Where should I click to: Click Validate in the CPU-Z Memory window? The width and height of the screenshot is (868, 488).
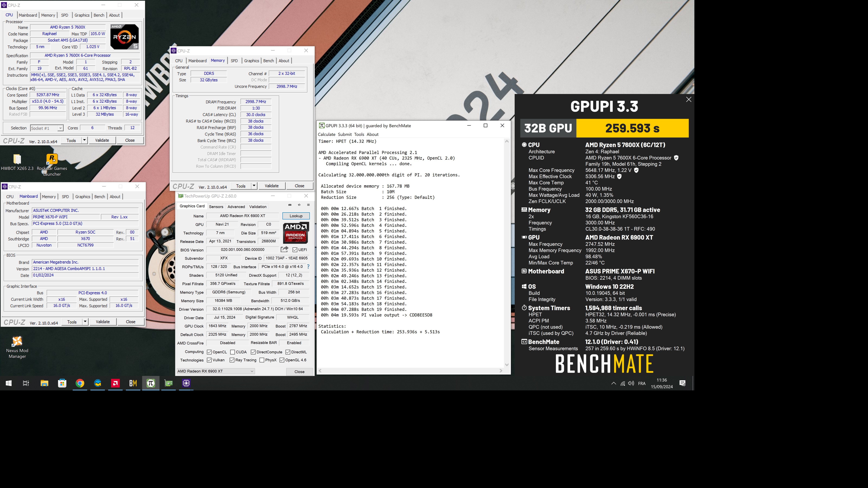[x=272, y=186]
